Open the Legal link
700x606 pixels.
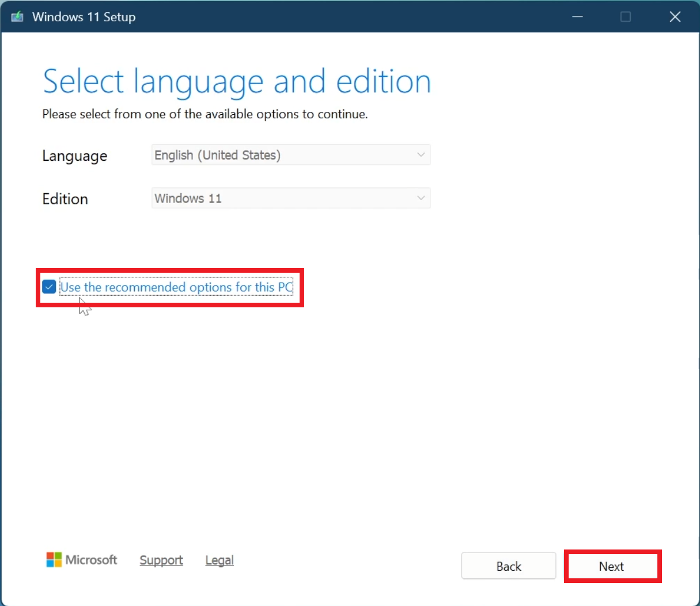pos(220,560)
